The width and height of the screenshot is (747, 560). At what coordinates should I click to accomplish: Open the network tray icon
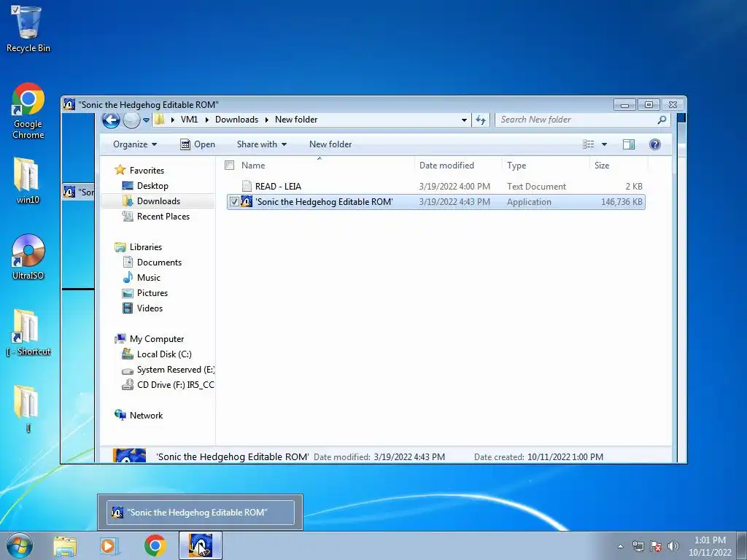click(x=638, y=546)
